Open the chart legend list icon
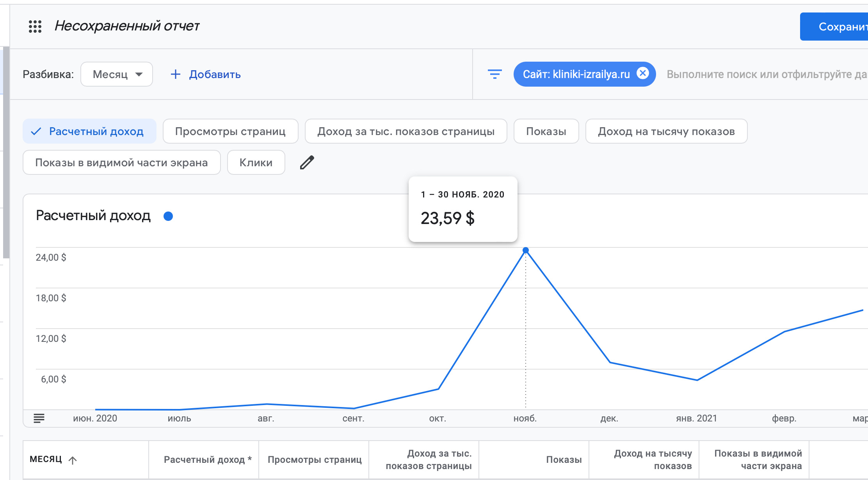 pos(39,418)
